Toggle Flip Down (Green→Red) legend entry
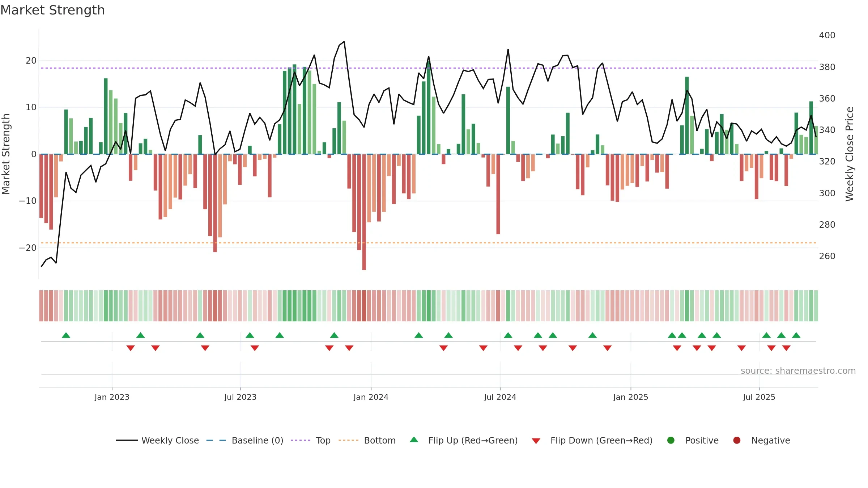The height and width of the screenshot is (488, 868). point(592,440)
